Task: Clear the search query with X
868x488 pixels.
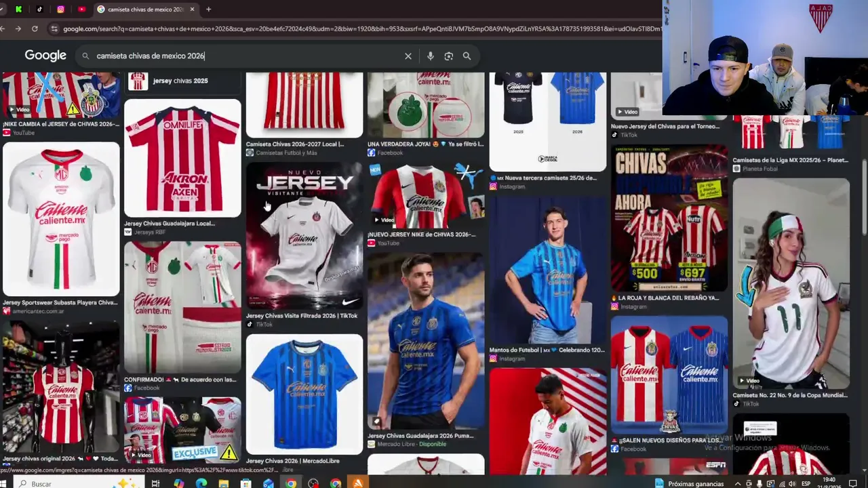Action: [408, 56]
